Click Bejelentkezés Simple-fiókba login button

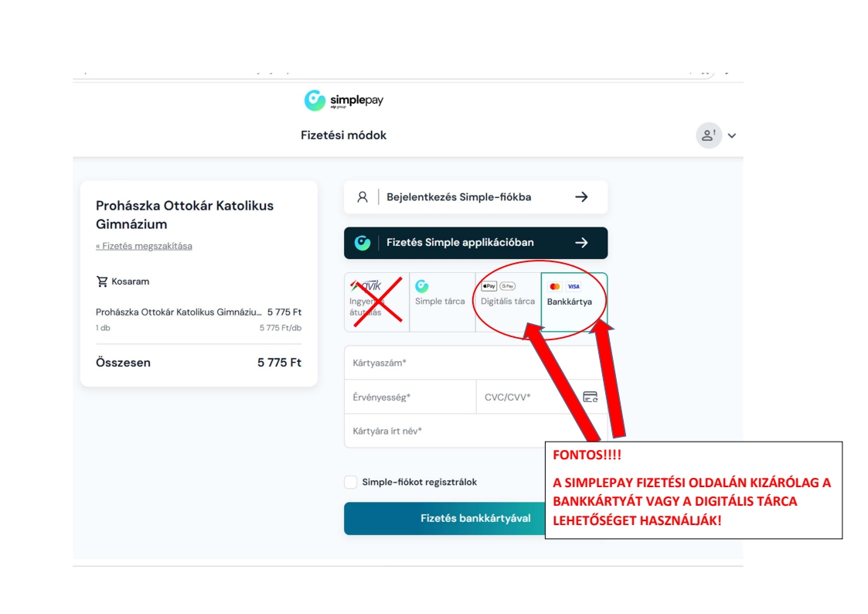tap(475, 197)
